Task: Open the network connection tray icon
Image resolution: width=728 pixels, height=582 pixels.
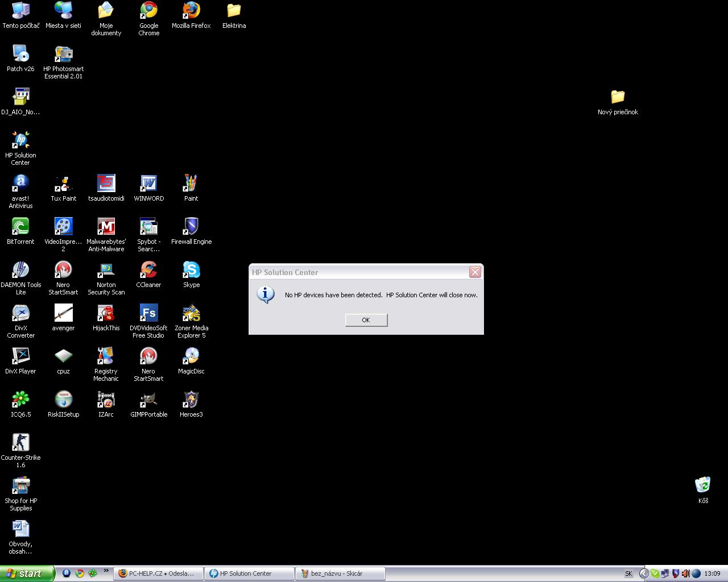Action: point(665,573)
